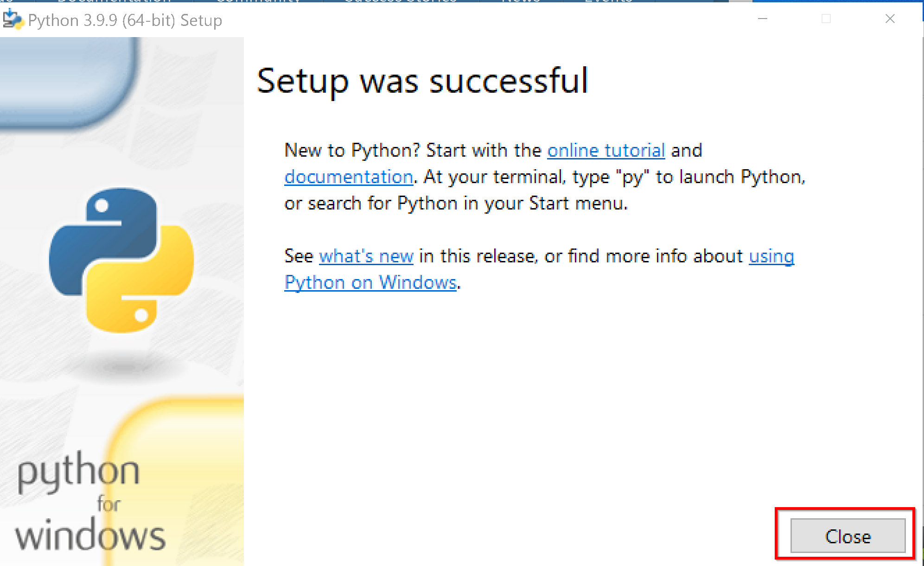This screenshot has width=924, height=566.
Task: Click the blue and yellow Python logo
Action: [121, 260]
